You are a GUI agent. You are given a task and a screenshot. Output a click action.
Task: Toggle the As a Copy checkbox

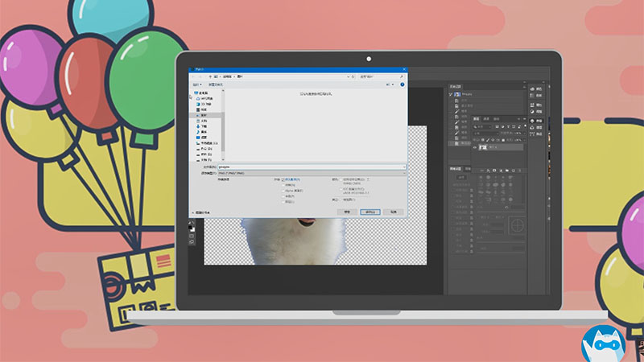click(x=283, y=179)
